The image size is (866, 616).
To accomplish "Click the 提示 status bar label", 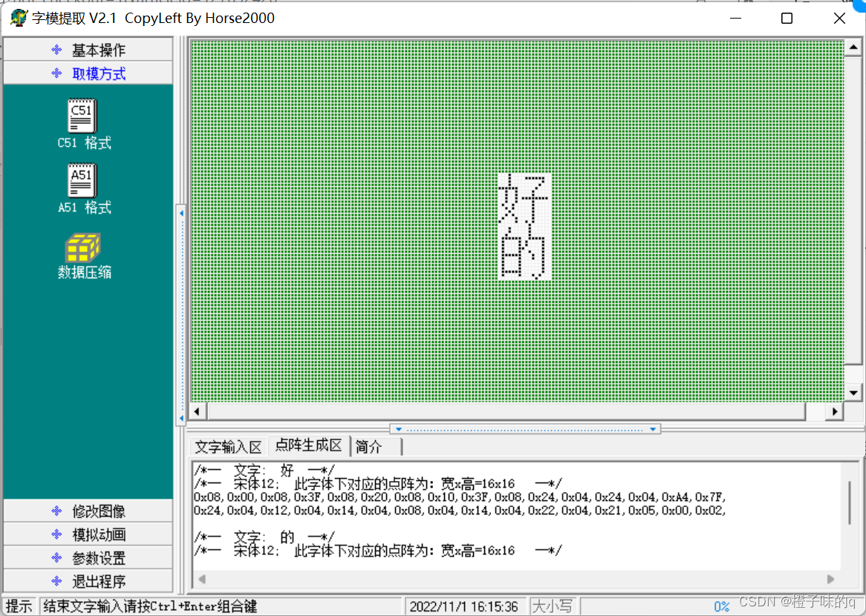I will click(19, 606).
